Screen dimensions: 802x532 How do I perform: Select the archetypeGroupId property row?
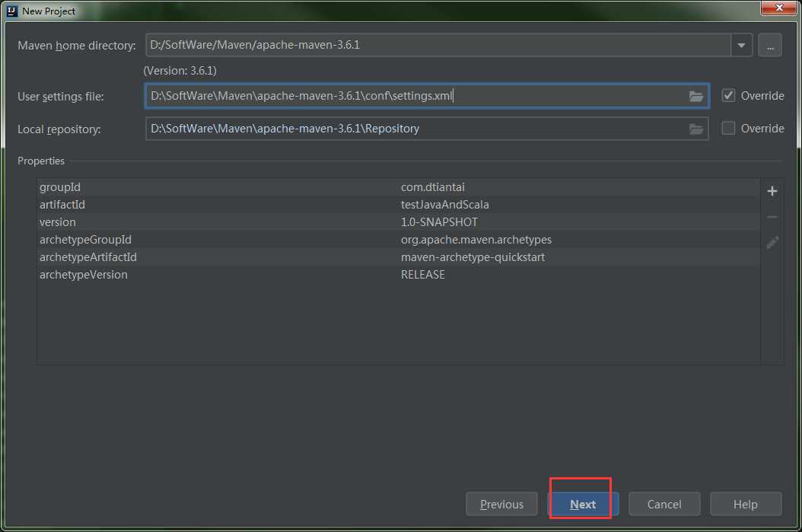pos(398,240)
